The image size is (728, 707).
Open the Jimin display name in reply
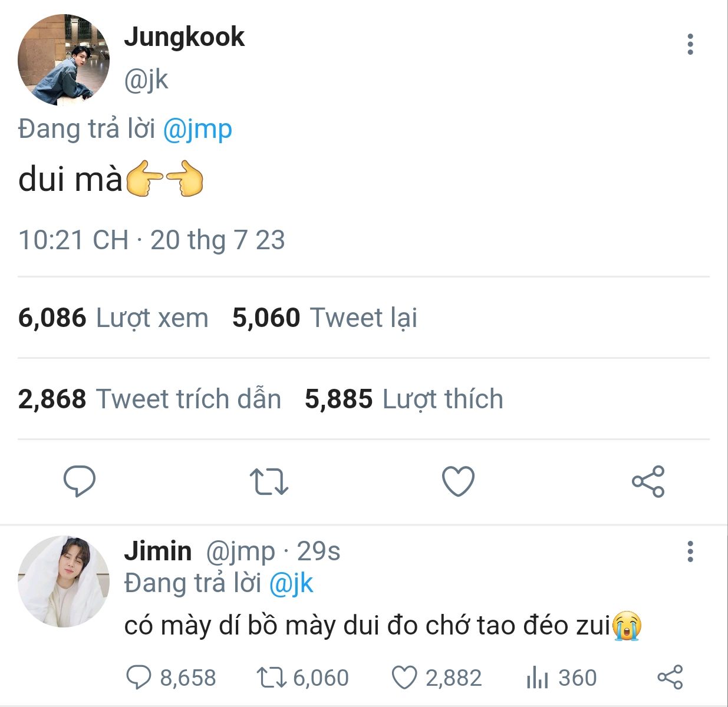click(157, 551)
